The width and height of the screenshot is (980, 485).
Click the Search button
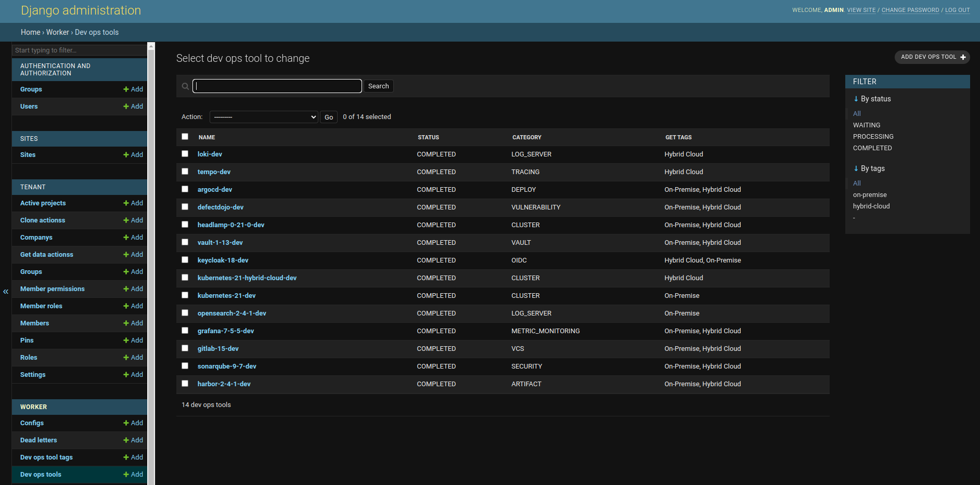click(x=378, y=86)
